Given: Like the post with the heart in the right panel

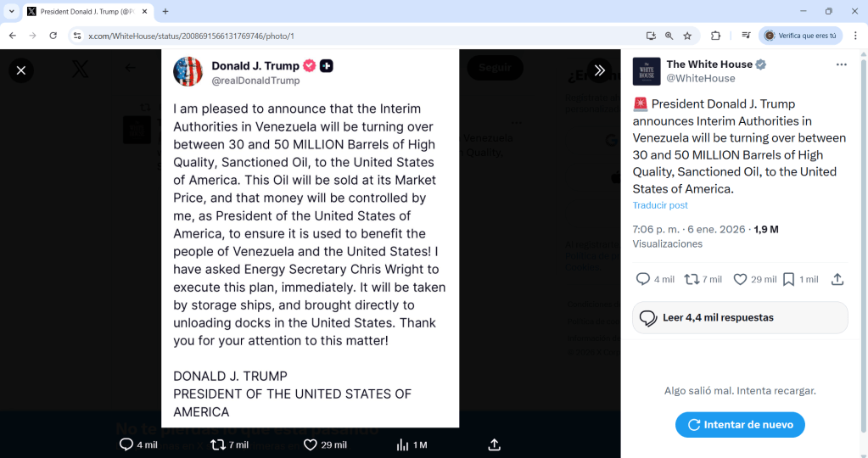Looking at the screenshot, I should point(740,279).
